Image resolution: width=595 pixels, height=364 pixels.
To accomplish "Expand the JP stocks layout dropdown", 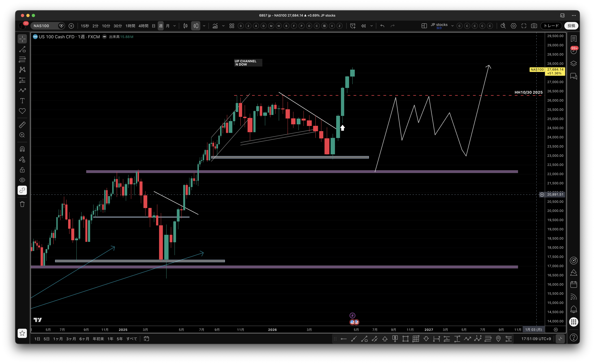I will click(x=452, y=26).
